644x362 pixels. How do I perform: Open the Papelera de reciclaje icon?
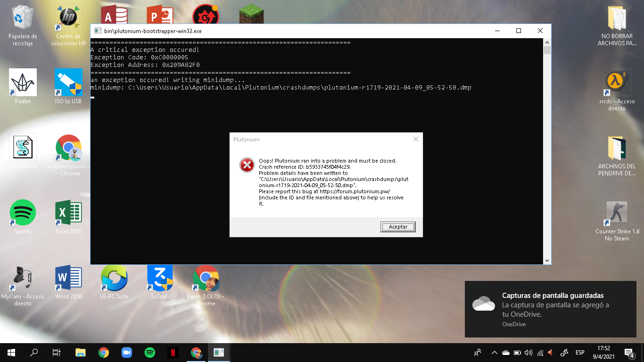point(23,26)
